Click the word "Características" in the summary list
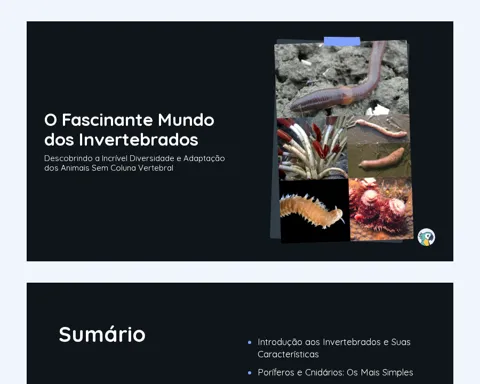Screen dimensions: 480x384 pyautogui.click(x=288, y=354)
